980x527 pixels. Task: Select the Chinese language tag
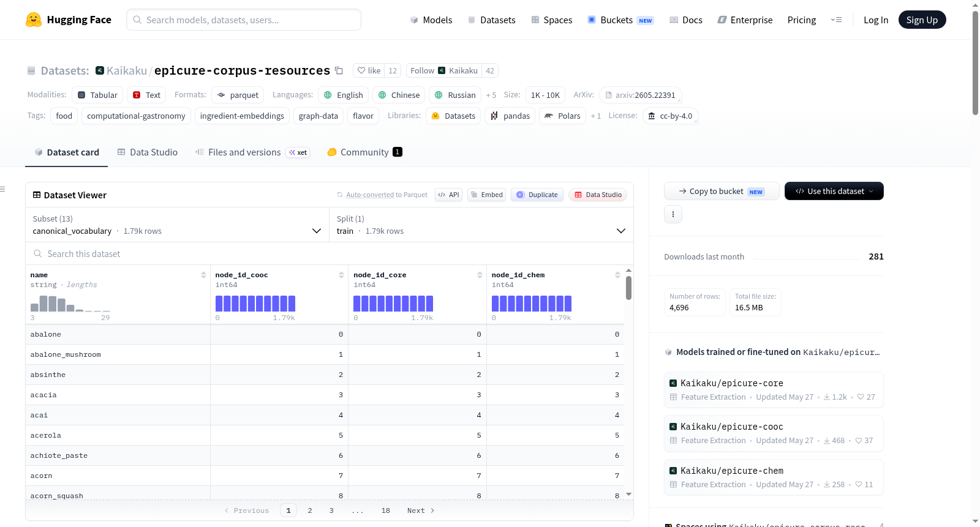click(399, 95)
